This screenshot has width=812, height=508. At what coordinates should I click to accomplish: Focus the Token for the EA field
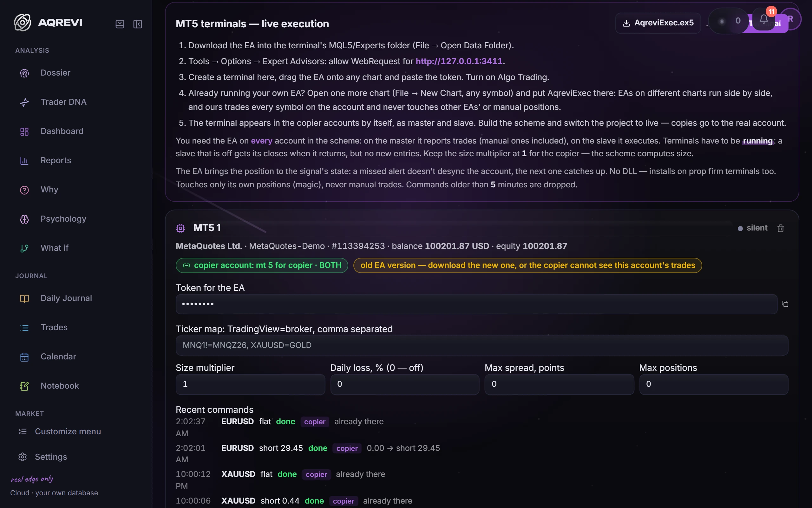(476, 304)
